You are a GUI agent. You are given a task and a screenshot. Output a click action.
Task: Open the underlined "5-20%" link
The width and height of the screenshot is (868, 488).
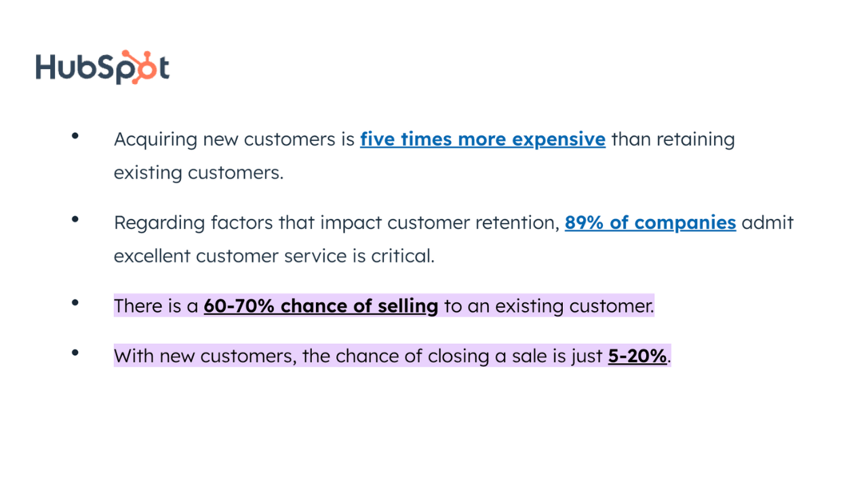(637, 356)
